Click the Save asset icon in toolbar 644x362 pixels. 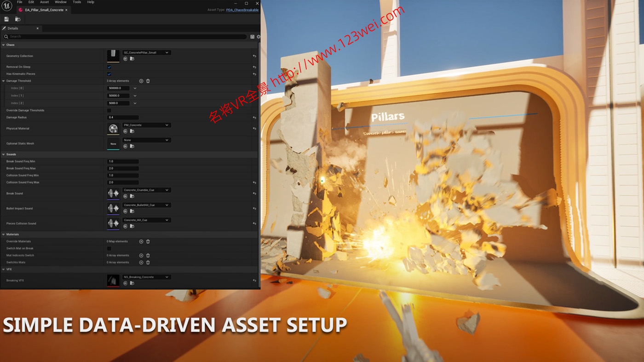(x=6, y=19)
